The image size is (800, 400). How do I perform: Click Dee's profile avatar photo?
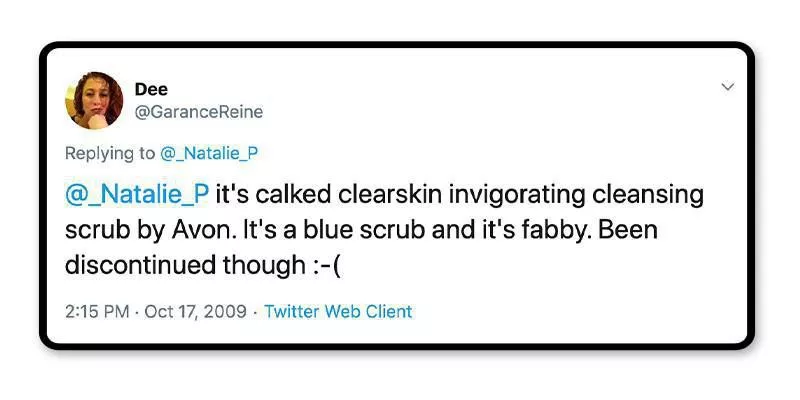coord(94,100)
